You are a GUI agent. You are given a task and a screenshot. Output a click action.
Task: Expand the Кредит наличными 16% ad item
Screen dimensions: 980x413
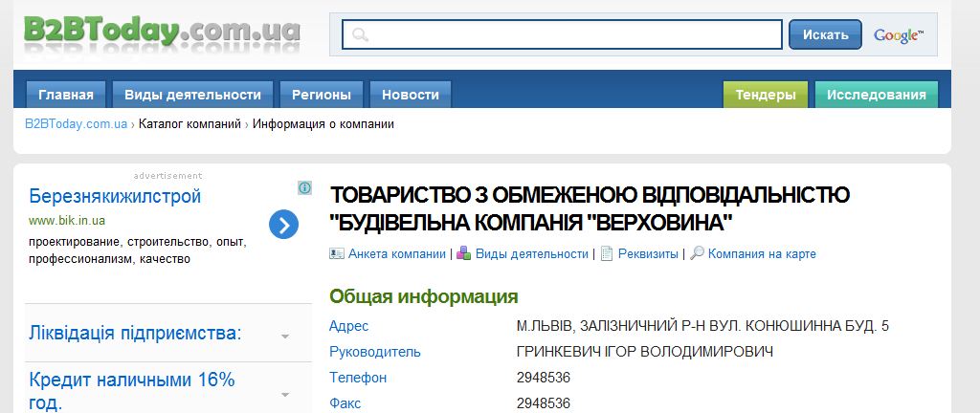[285, 393]
